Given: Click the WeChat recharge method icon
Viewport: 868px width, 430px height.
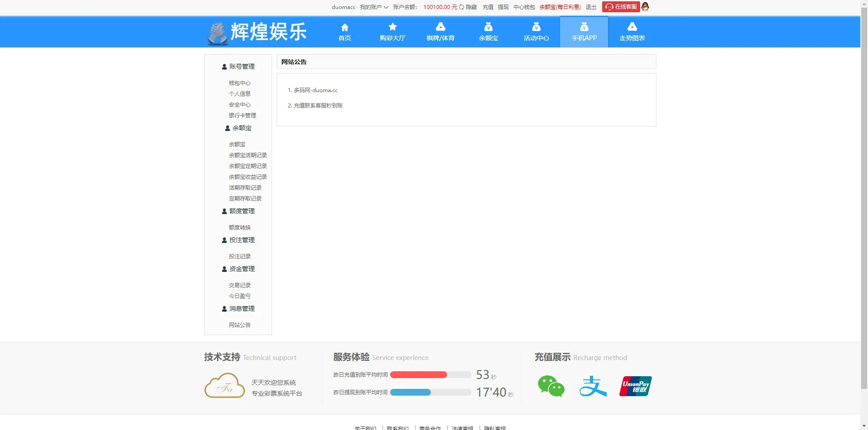Looking at the screenshot, I should point(551,386).
